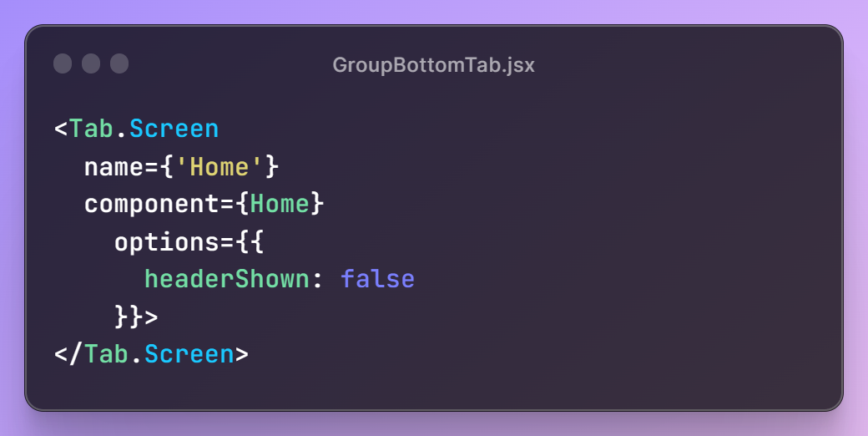Click the middle gray window dot

(91, 63)
